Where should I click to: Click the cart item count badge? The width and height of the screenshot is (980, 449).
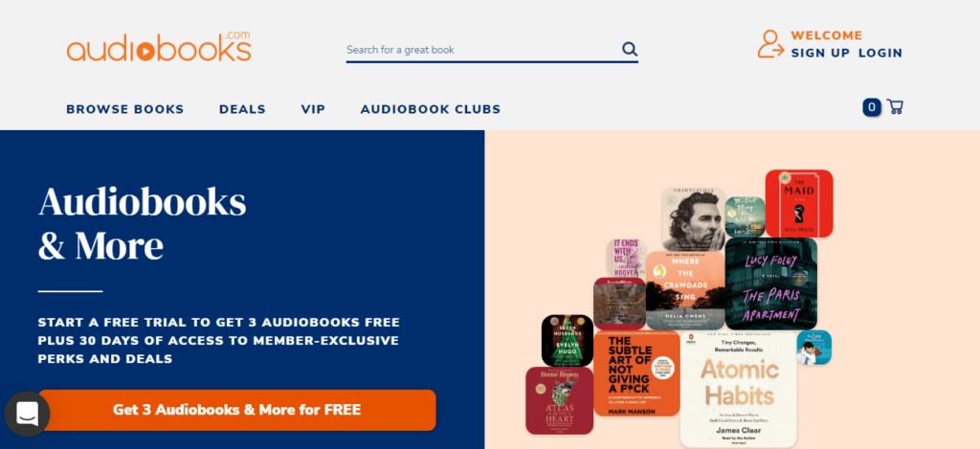coord(872,107)
